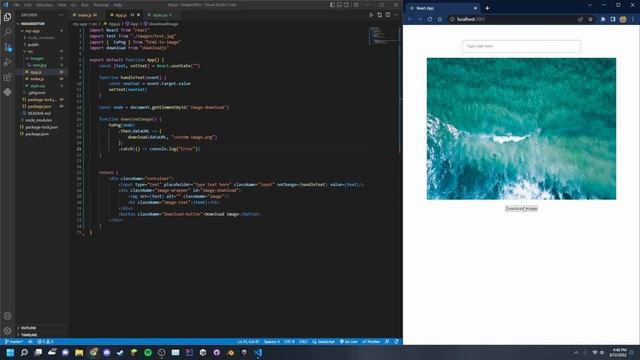
Task: Open File Explorer from the Windows taskbar
Action: click(79, 352)
